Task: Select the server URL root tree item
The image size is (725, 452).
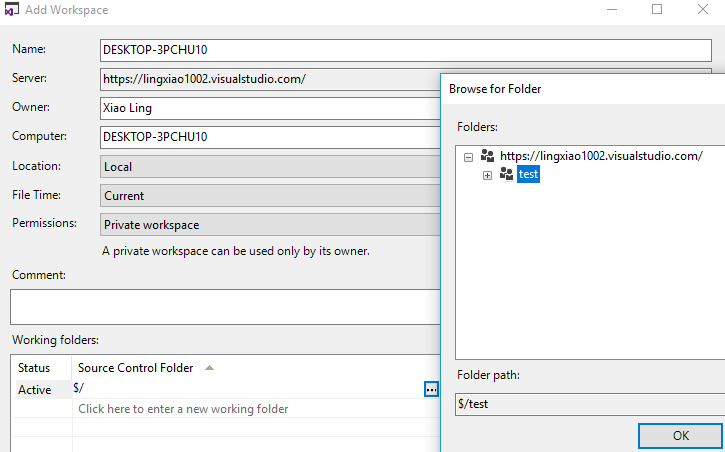Action: pos(601,156)
